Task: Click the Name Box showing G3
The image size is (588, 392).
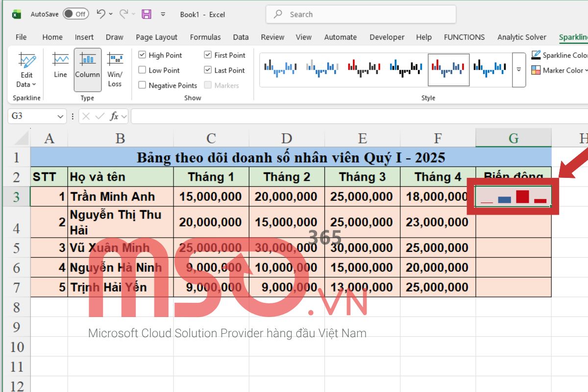Action: (x=32, y=116)
